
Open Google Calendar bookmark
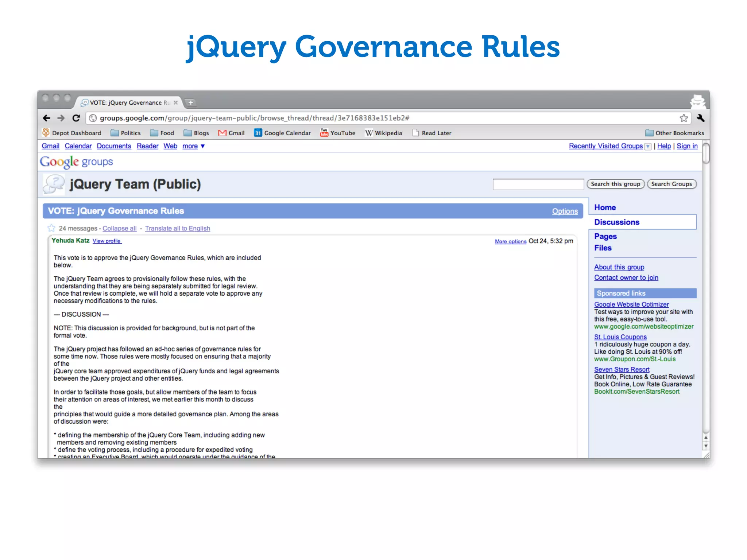[282, 133]
